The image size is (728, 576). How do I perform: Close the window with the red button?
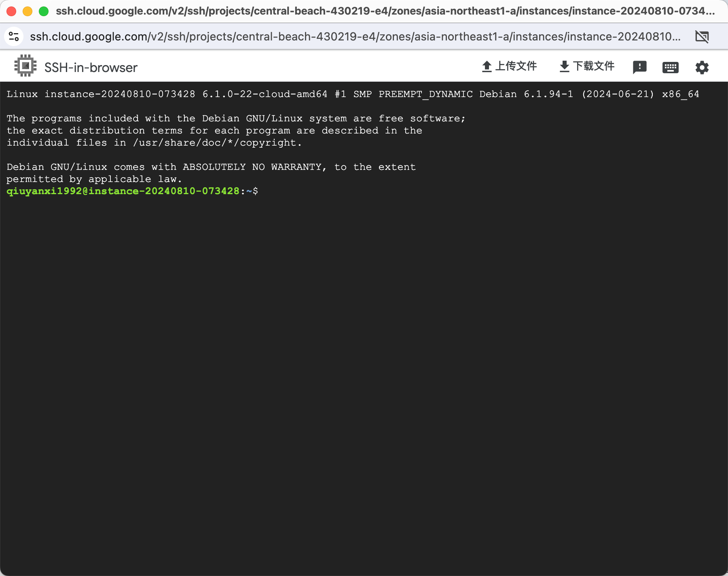tap(11, 11)
